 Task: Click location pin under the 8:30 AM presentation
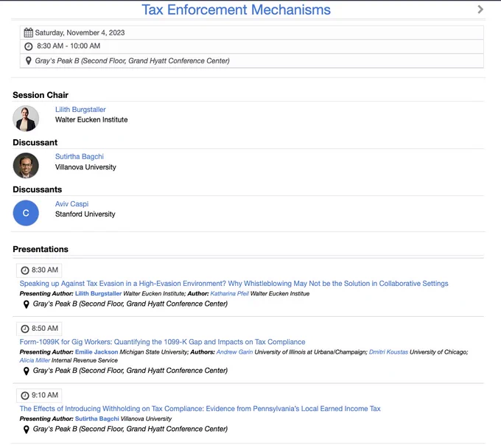pos(27,304)
